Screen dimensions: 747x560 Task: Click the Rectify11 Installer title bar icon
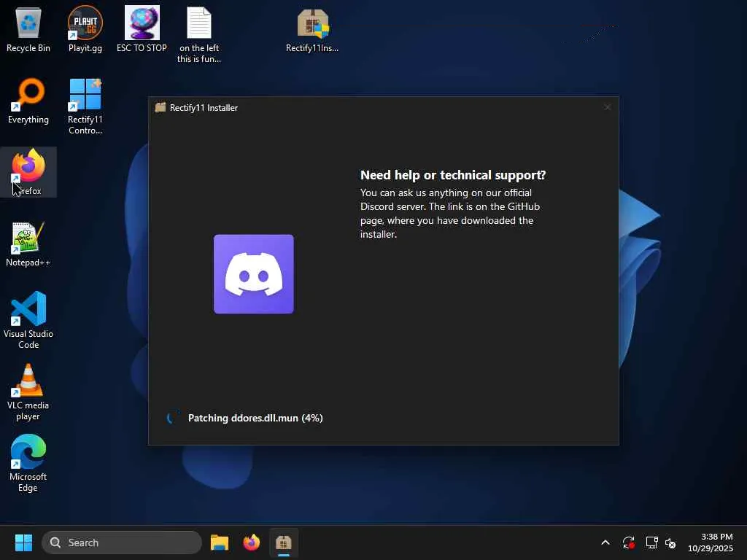click(x=160, y=108)
